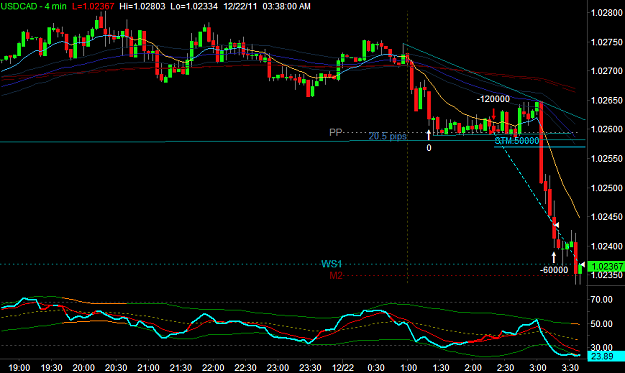Click the 20:00 time axis label
Viewport: 625px width, 373px height.
click(84, 367)
